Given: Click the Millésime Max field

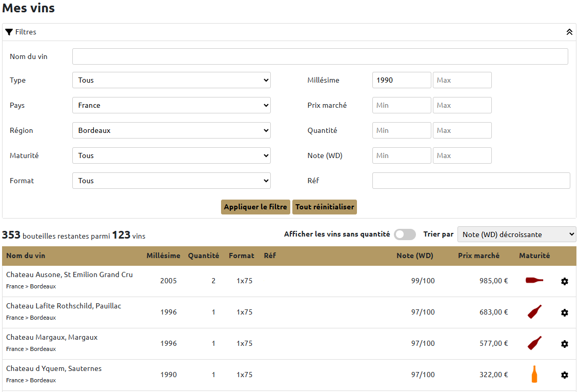Looking at the screenshot, I should (462, 80).
